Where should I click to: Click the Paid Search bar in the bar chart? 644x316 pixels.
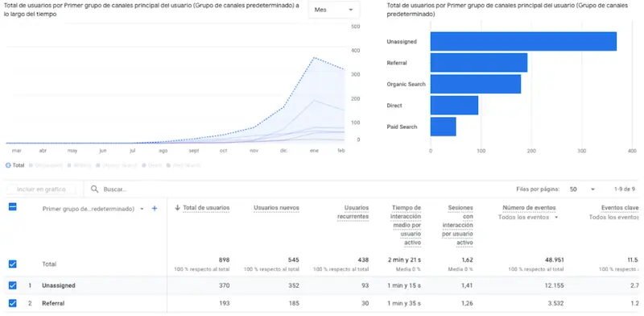click(x=444, y=127)
